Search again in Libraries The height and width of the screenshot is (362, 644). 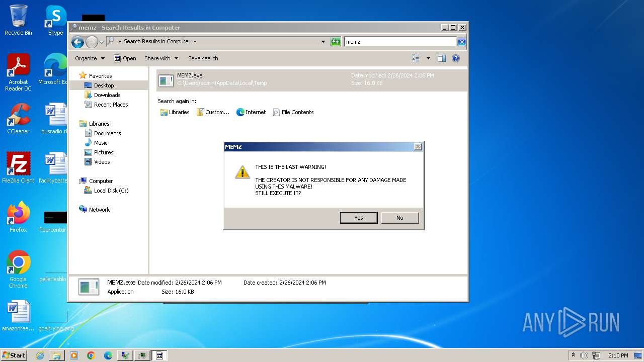click(175, 112)
